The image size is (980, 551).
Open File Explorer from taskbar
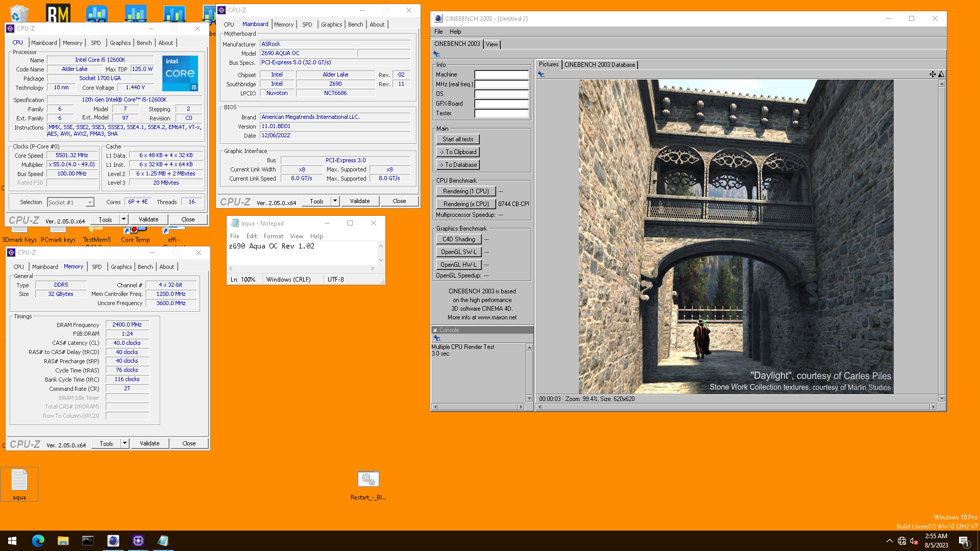point(63,540)
